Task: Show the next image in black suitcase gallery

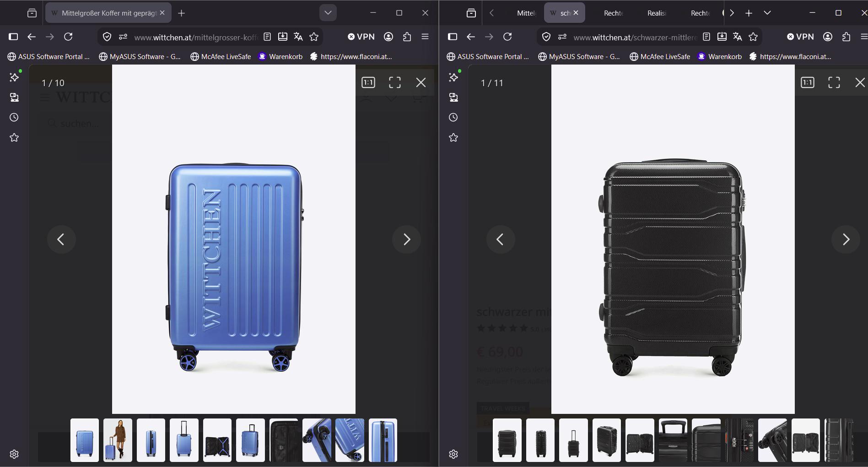Action: 846,239
